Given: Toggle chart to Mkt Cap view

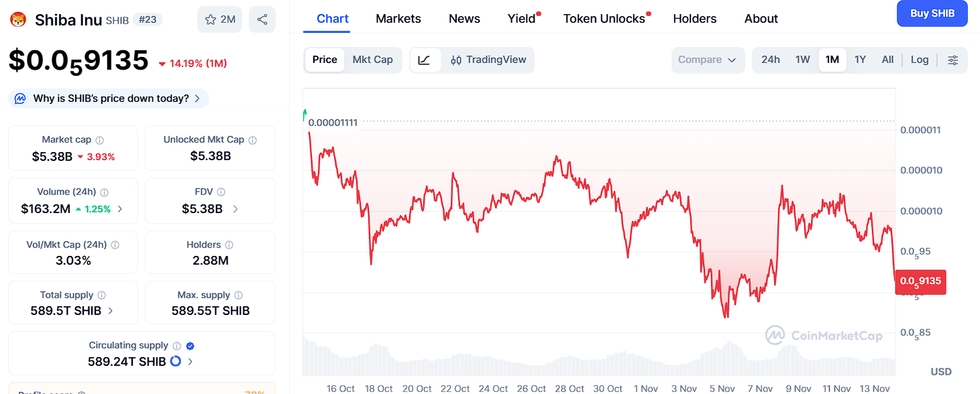Looking at the screenshot, I should pos(372,60).
